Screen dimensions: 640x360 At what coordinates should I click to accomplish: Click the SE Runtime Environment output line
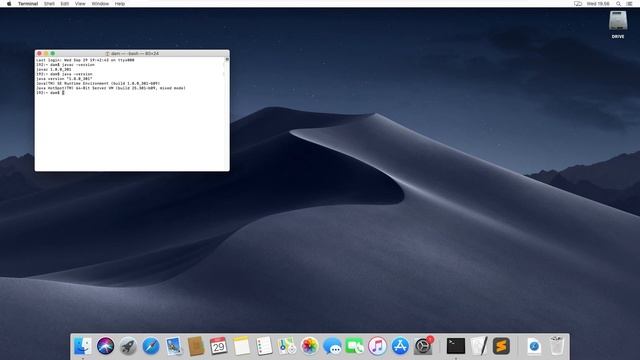pyautogui.click(x=98, y=83)
